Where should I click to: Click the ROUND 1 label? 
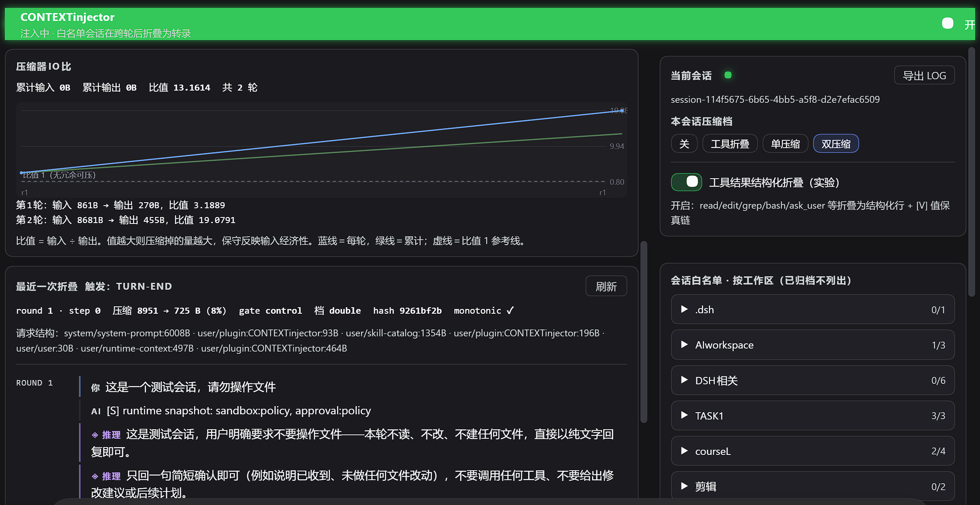pyautogui.click(x=34, y=383)
